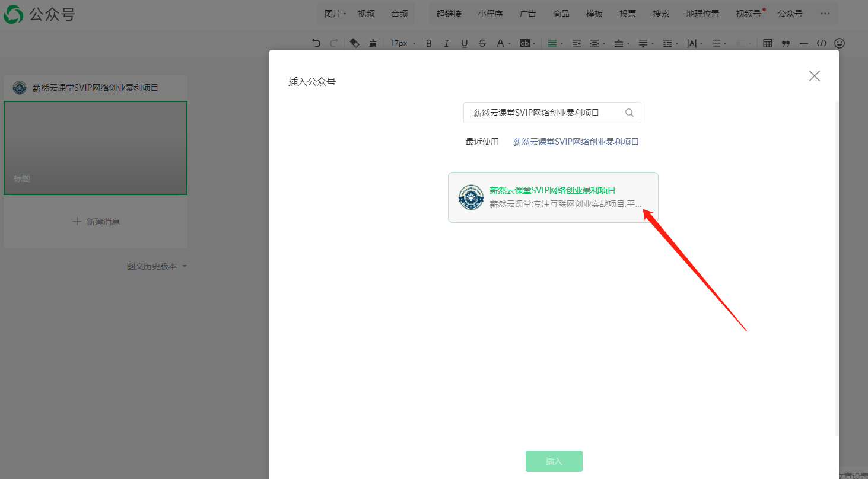Open the font color A menu
This screenshot has width=868, height=479.
click(x=503, y=43)
